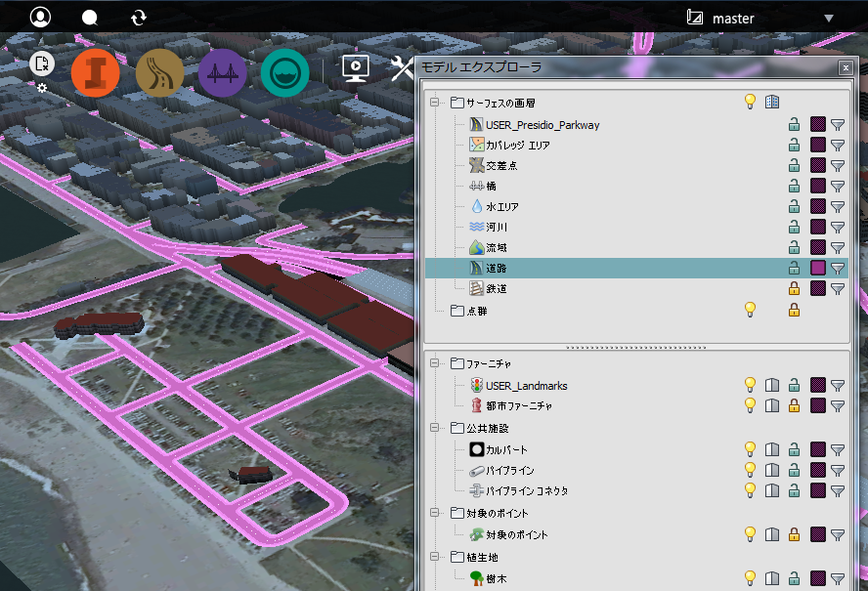Viewport: 868px width, 591px height.
Task: Toggle surface drape icon for パイプライン
Action: click(x=772, y=470)
